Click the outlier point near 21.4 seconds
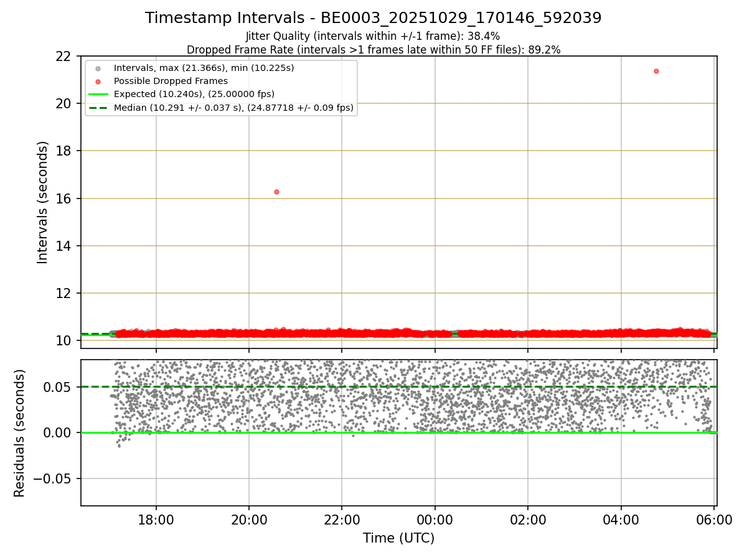 click(656, 71)
